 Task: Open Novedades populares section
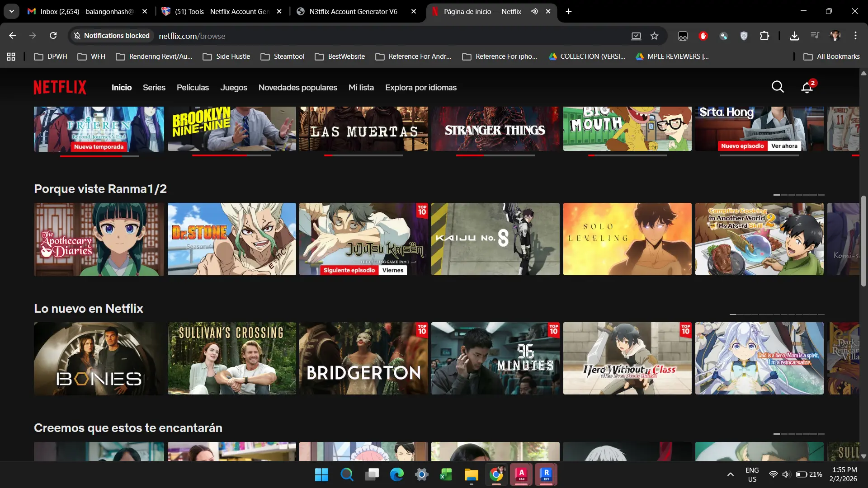click(x=298, y=88)
